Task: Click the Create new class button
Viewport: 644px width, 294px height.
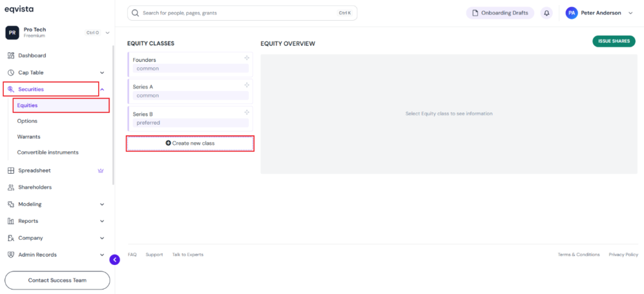Action: click(x=190, y=143)
